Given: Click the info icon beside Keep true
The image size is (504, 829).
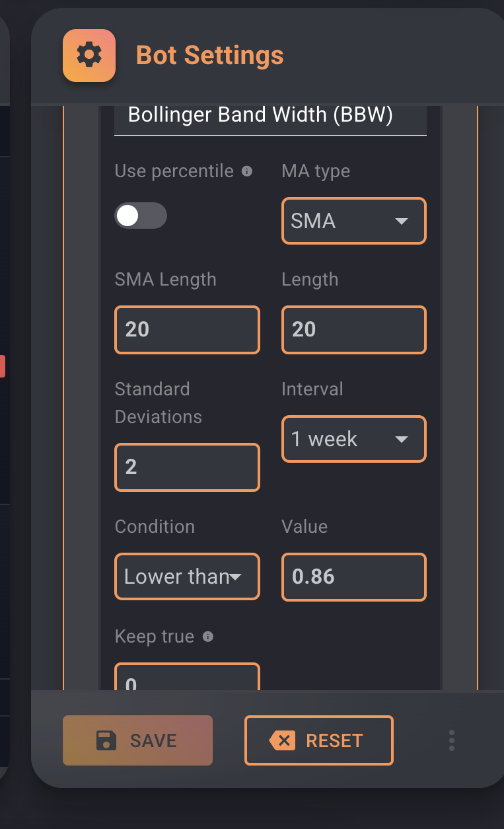Looking at the screenshot, I should pos(207,637).
